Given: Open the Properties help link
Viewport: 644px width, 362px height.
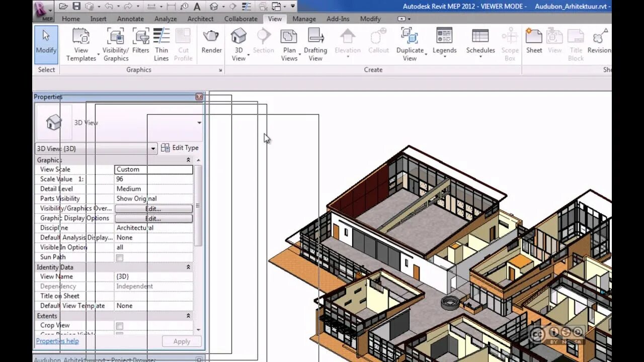Looking at the screenshot, I should point(57,341).
